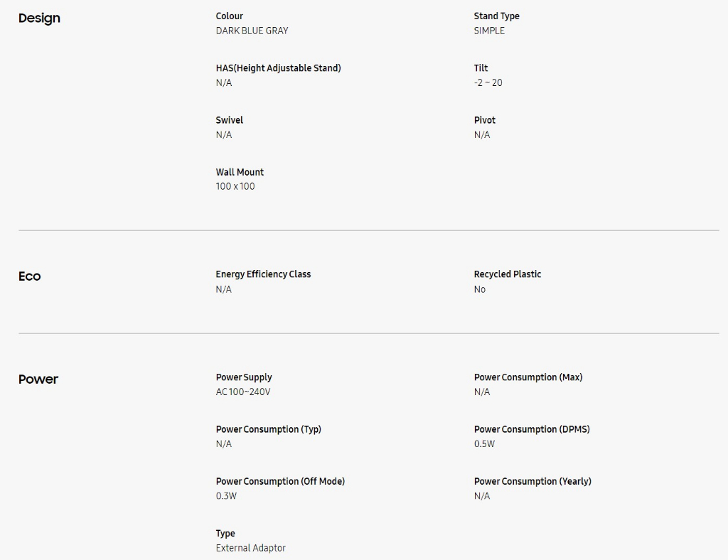728x560 pixels.
Task: Click the Tilt spec label
Action: [x=481, y=68]
